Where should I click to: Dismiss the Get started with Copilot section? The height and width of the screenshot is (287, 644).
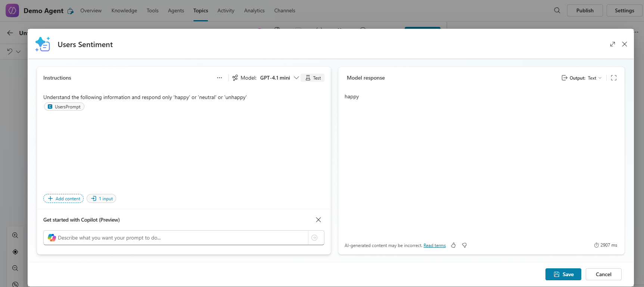(x=318, y=220)
